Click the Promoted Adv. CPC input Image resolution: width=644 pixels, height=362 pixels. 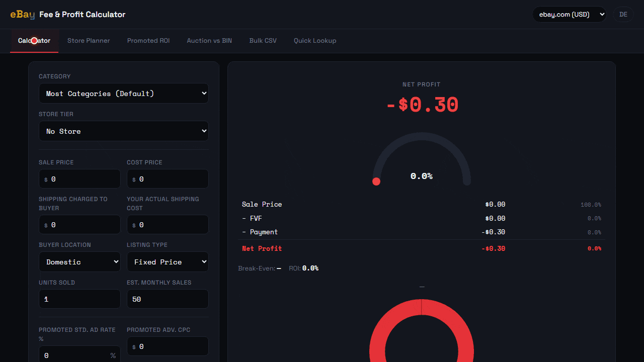[168, 346]
